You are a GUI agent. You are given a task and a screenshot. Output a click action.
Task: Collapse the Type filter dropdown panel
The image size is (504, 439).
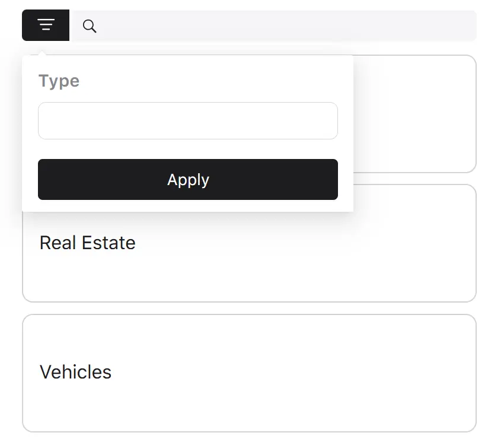point(46,25)
